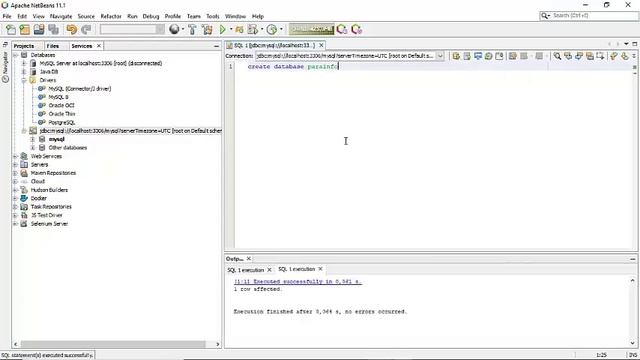Viewport: 640px width, 360px height.
Task: Select the PostgreSQL driver item
Action: click(62, 122)
